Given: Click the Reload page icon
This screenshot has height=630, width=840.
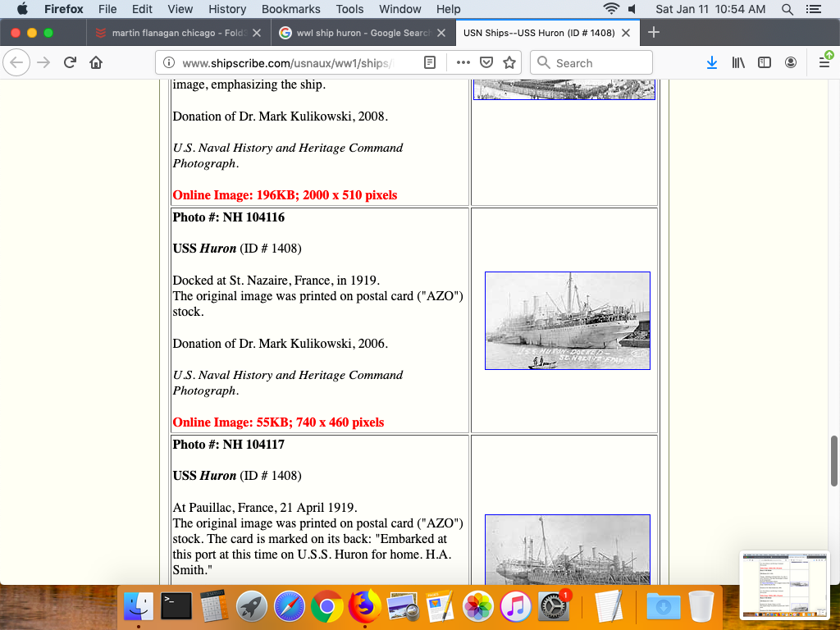Looking at the screenshot, I should coord(70,63).
